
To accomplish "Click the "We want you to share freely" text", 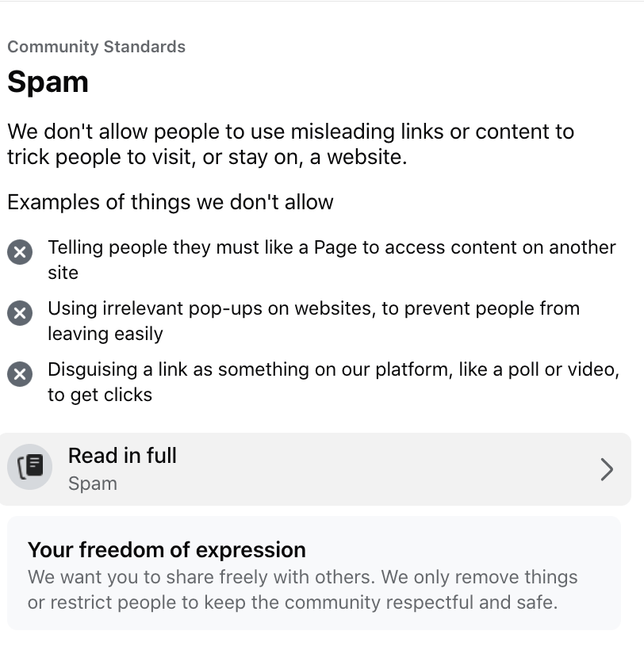I will [x=200, y=577].
